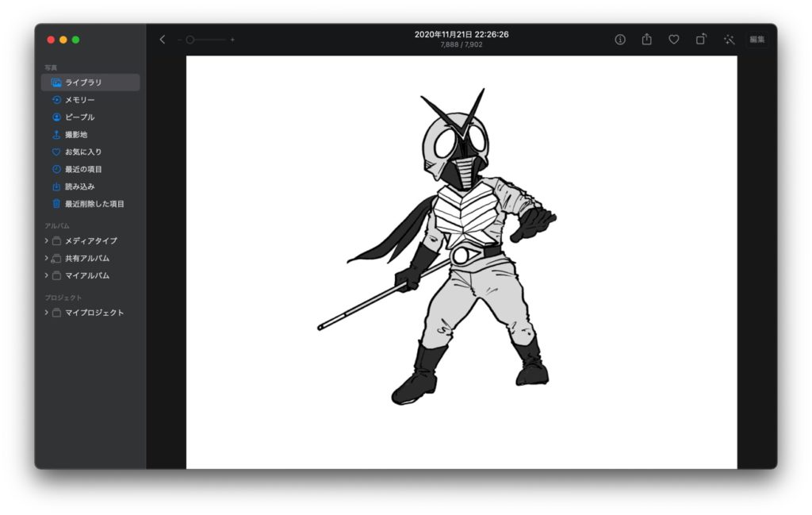The width and height of the screenshot is (812, 515).
Task: Open the Share menu icon
Action: coord(647,40)
